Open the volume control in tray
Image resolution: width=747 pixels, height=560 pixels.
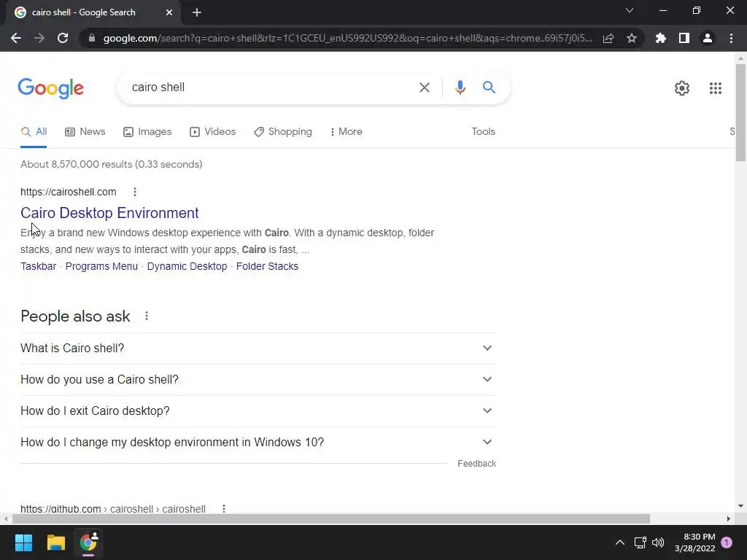[658, 542]
